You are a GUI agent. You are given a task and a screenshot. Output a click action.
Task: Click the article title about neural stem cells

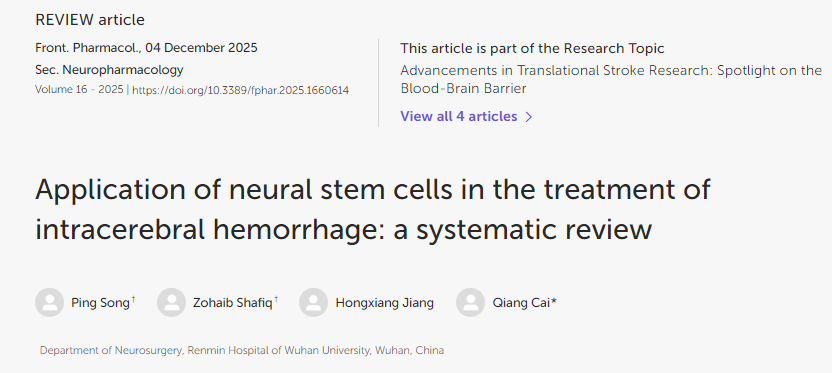coord(372,209)
